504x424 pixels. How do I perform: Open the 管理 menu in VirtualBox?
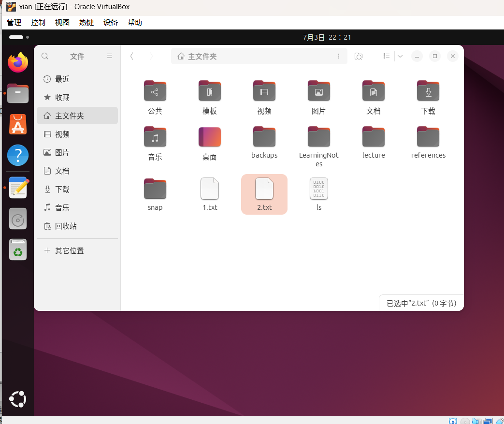(x=14, y=23)
